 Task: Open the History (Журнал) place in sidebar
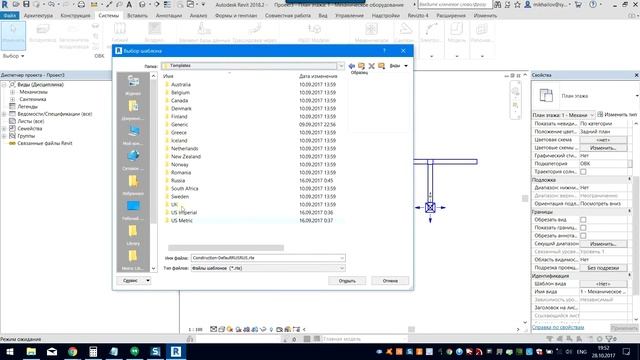(133, 85)
